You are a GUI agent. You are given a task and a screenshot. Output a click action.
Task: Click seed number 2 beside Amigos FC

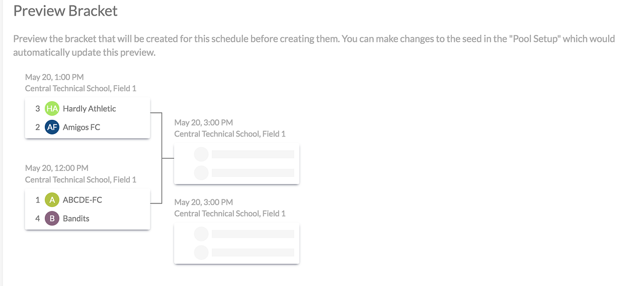tap(38, 127)
